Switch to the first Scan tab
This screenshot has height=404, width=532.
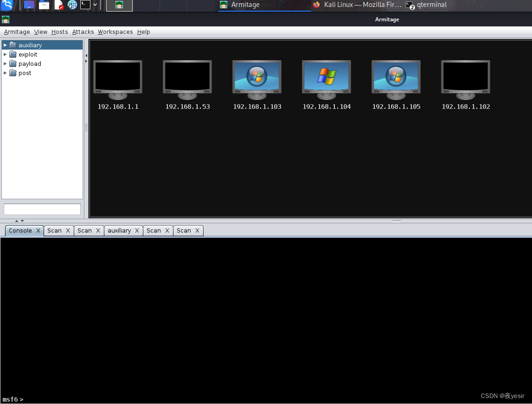[x=54, y=230]
